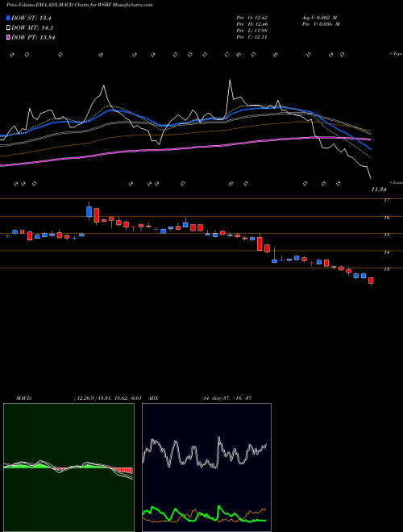Click the 15 price axis label
The width and height of the screenshot is (403, 532).
[x=386, y=235]
